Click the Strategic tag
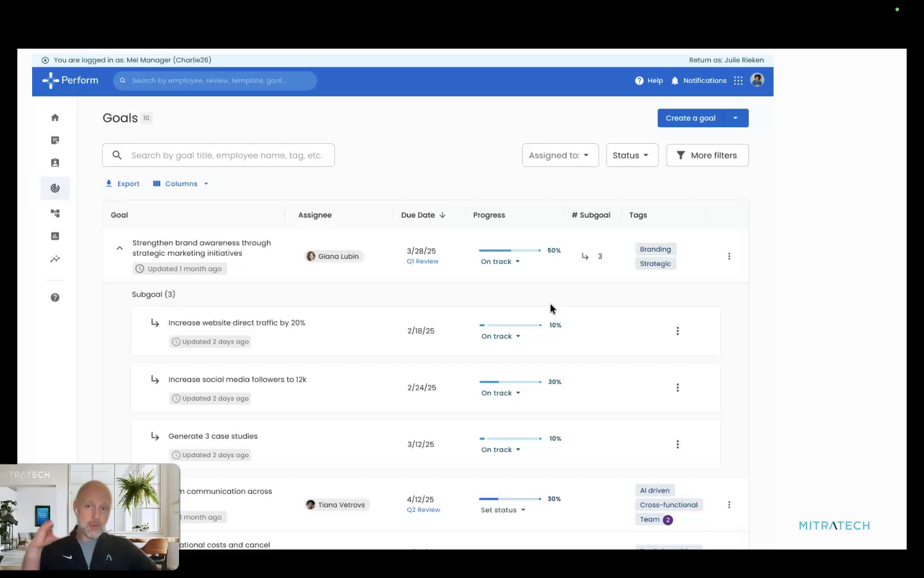 tap(655, 264)
